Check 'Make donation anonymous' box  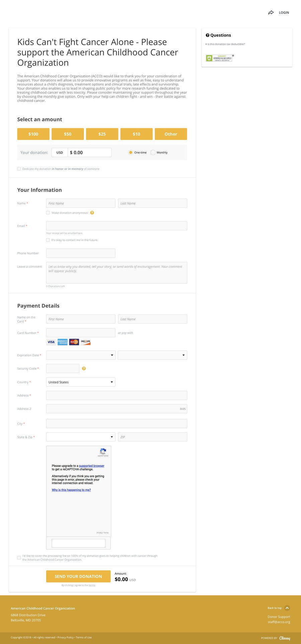click(x=48, y=213)
